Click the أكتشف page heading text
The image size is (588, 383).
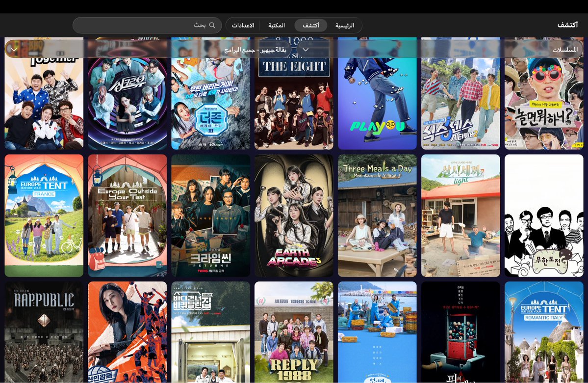click(x=567, y=25)
